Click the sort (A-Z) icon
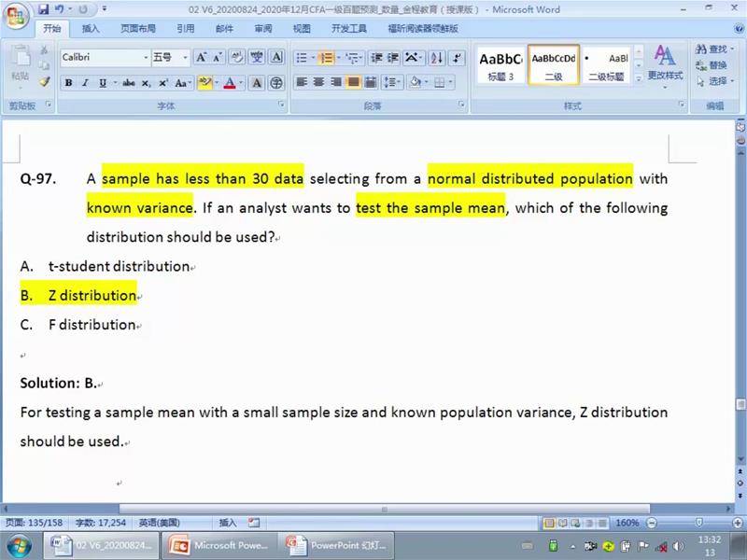747x560 pixels. click(437, 58)
